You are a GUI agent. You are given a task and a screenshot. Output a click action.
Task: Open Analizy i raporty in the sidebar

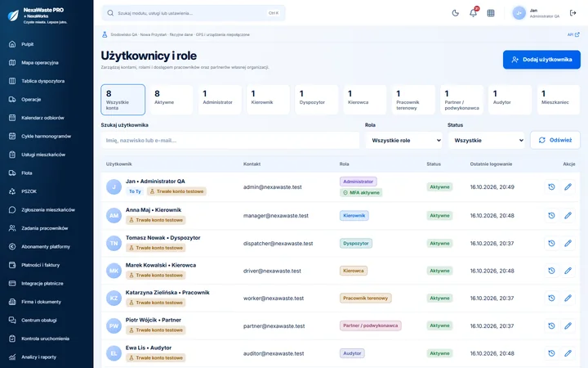click(x=47, y=357)
